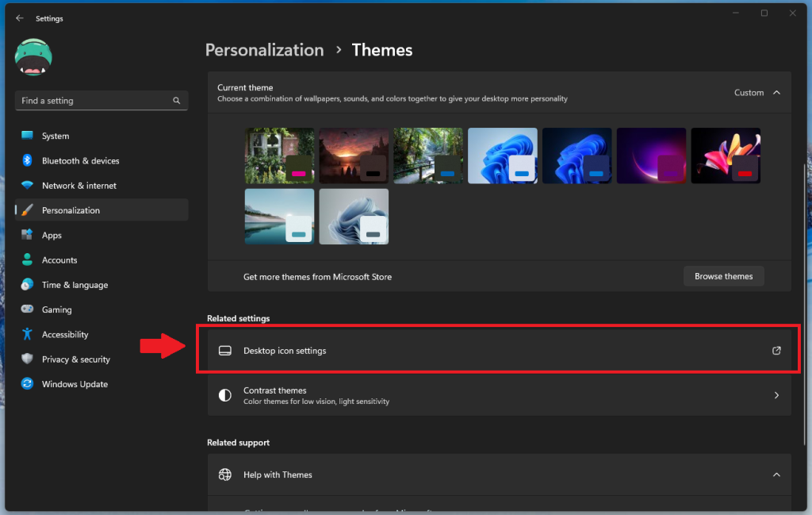812x515 pixels.
Task: Click the Windows Update icon
Action: point(28,384)
